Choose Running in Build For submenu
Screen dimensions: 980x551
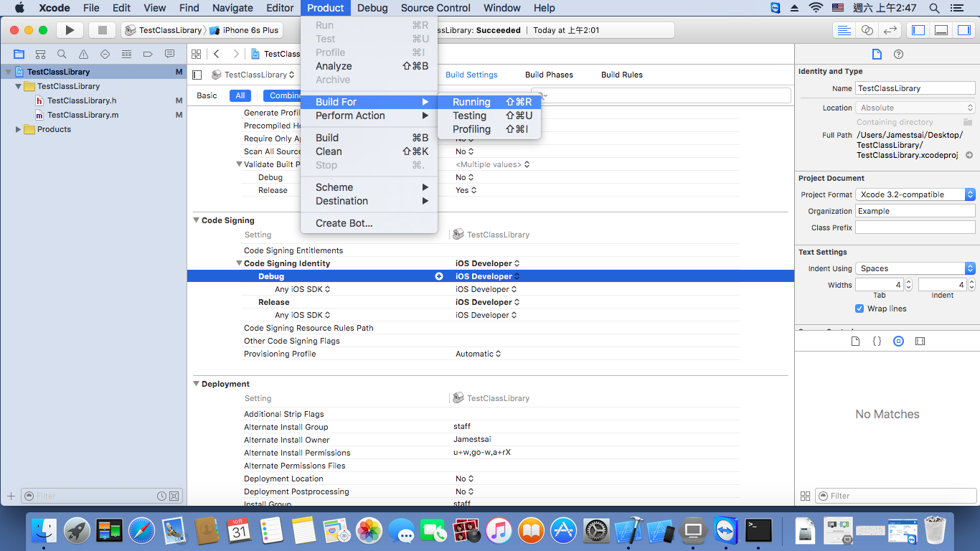pos(489,102)
